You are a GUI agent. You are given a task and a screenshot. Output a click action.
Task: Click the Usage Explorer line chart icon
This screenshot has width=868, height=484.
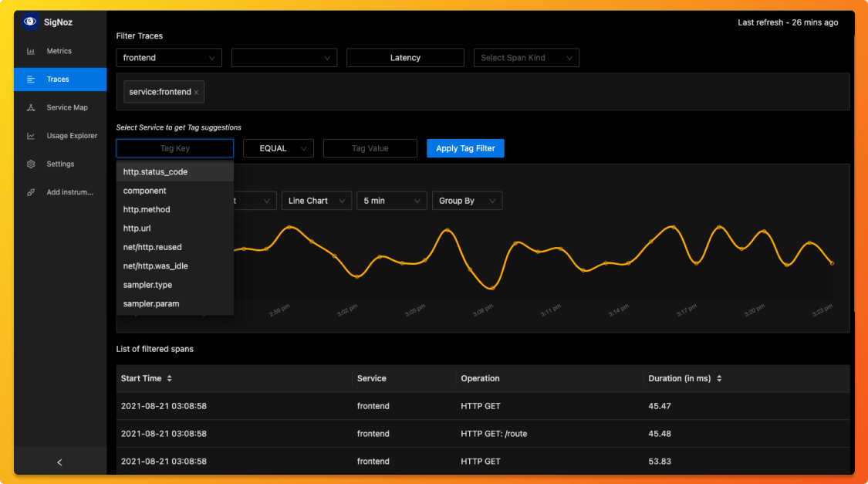pos(31,136)
